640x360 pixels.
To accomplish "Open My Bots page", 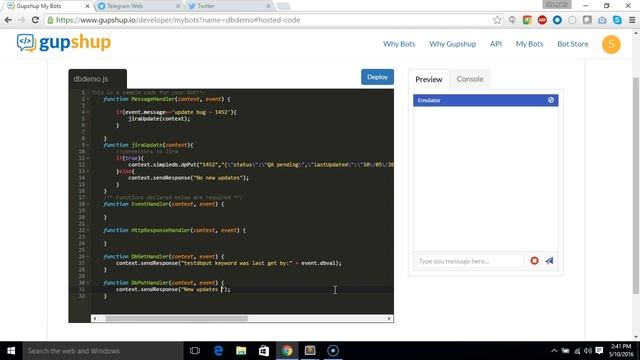I will (529, 44).
